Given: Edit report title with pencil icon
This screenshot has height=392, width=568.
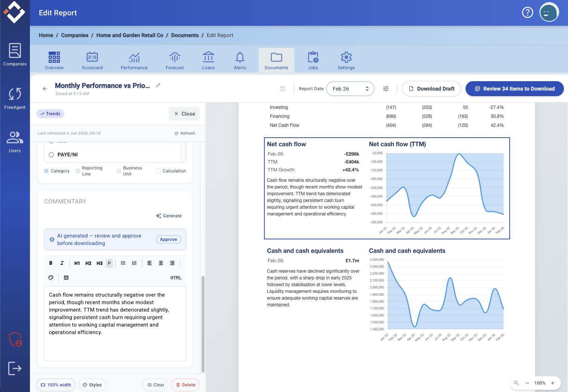Looking at the screenshot, I should point(158,85).
